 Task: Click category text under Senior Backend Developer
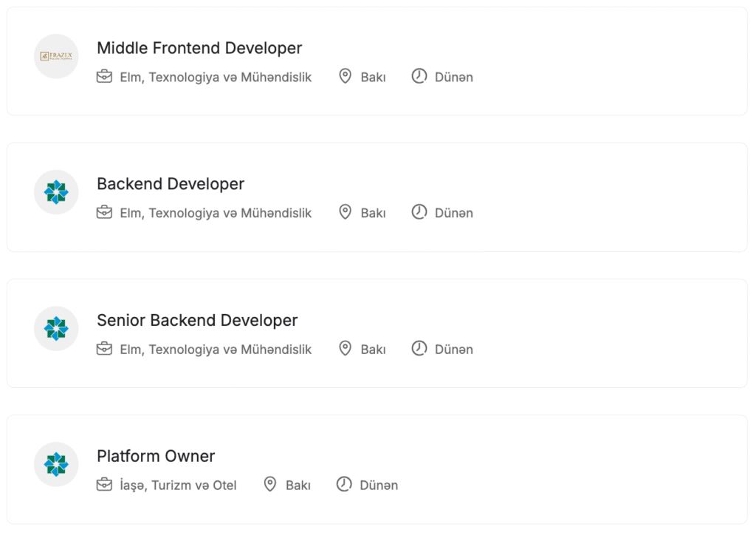(x=216, y=349)
